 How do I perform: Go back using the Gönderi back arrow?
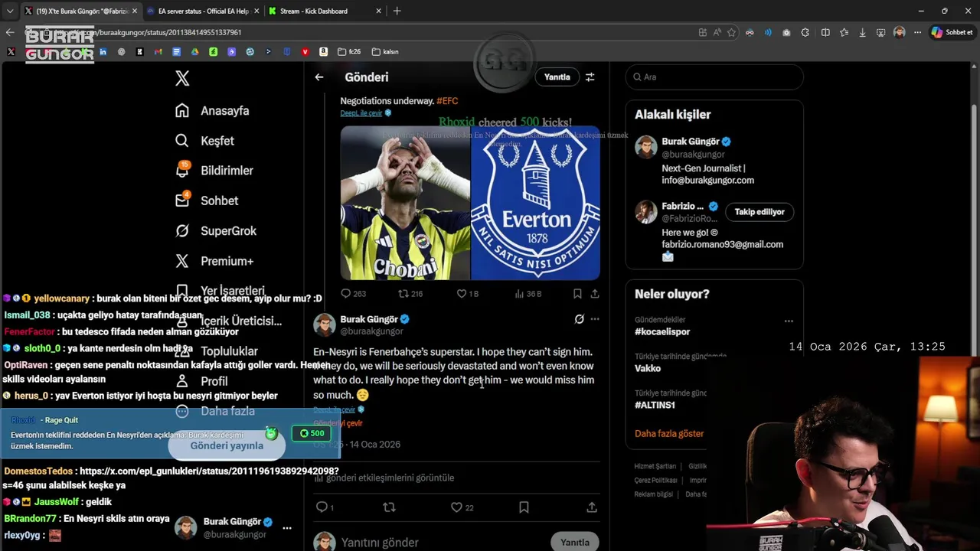[319, 77]
